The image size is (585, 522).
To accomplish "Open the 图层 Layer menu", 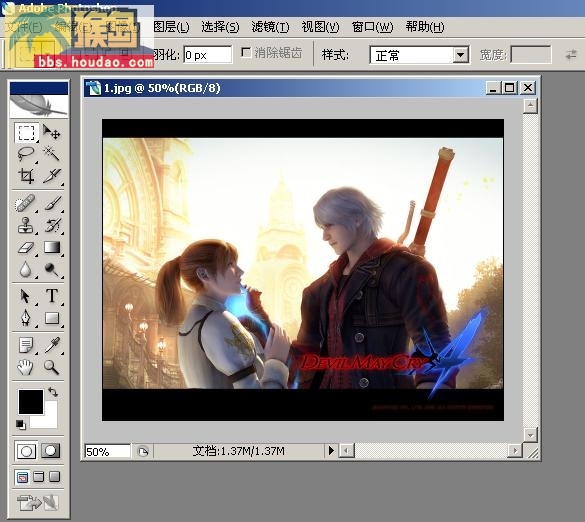I will coord(171,27).
